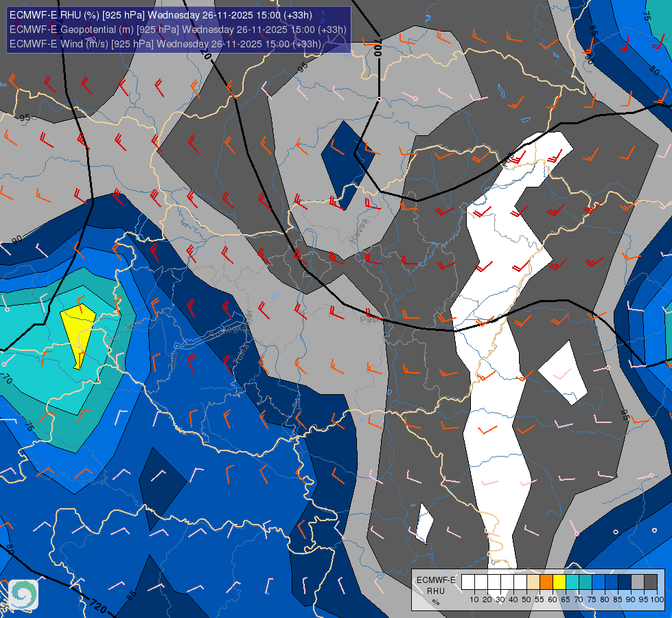The height and width of the screenshot is (618, 672).
Task: Pick the medium blue 80–85 legend swatch
Action: [x=612, y=582]
